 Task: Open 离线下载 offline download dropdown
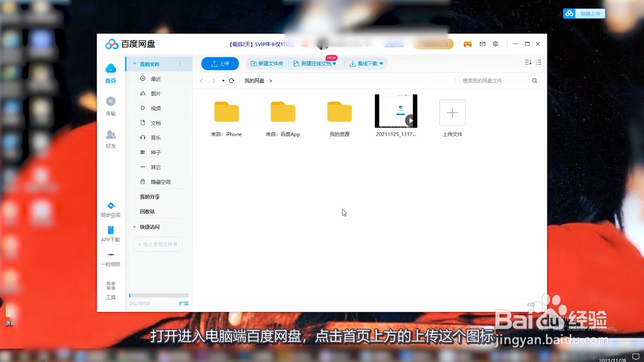(x=366, y=64)
